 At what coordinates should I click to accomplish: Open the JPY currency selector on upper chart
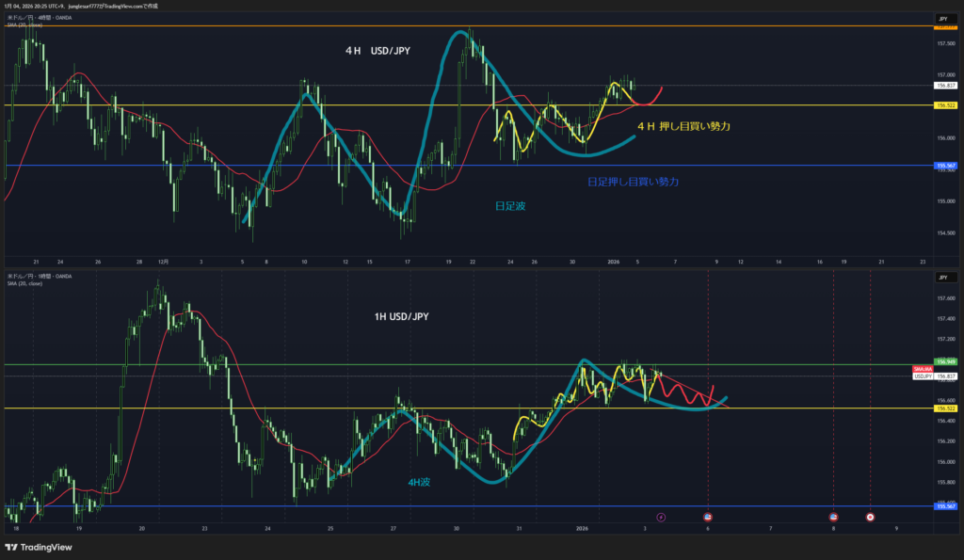(942, 19)
